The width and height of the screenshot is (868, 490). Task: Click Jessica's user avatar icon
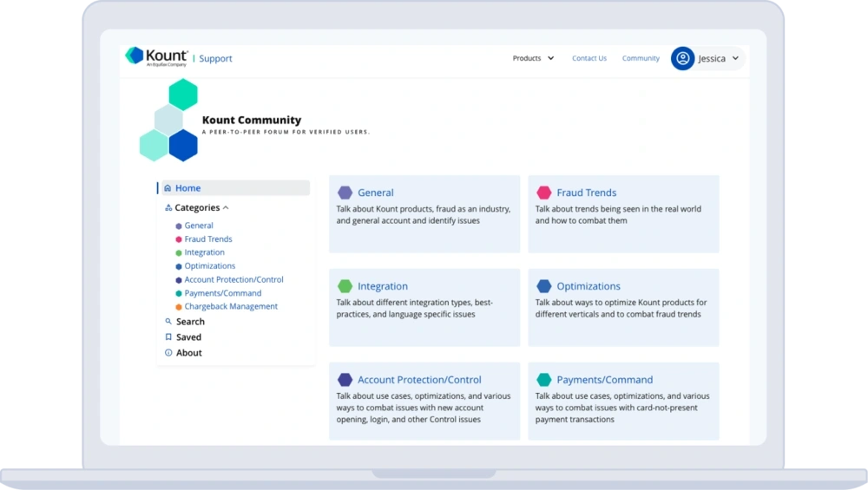coord(682,58)
